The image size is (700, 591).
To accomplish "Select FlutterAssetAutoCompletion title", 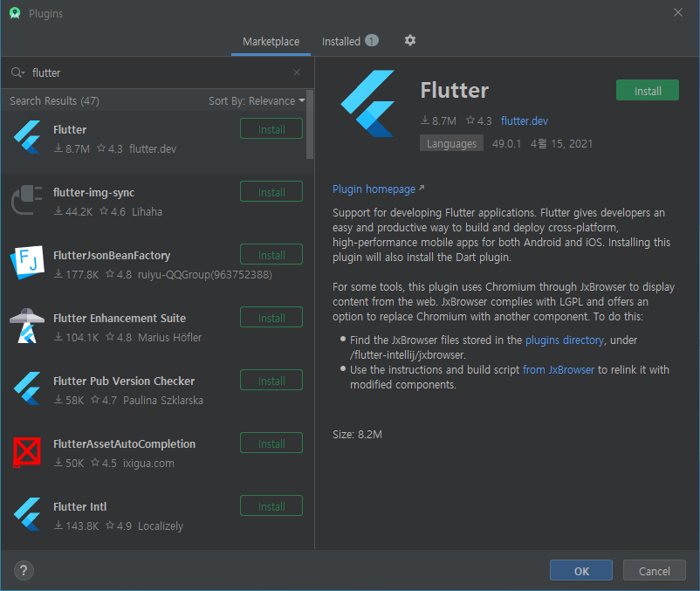I will tap(125, 444).
